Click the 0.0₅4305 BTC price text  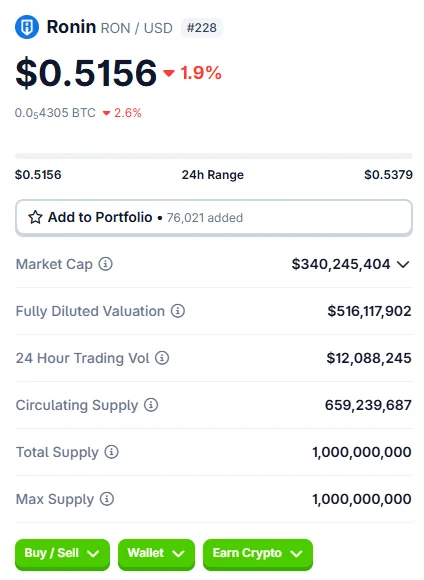coord(55,113)
